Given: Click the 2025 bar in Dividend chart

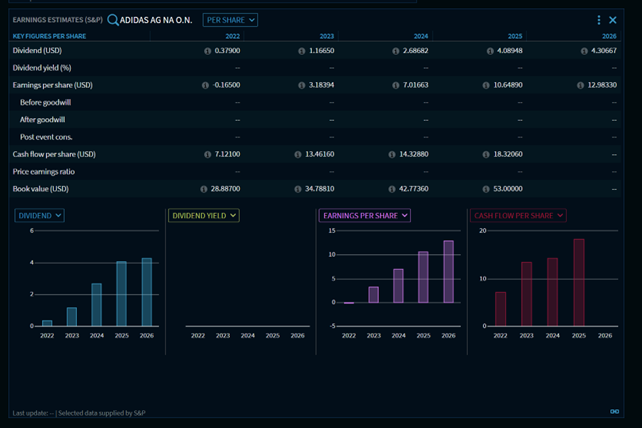Looking at the screenshot, I should [121, 294].
